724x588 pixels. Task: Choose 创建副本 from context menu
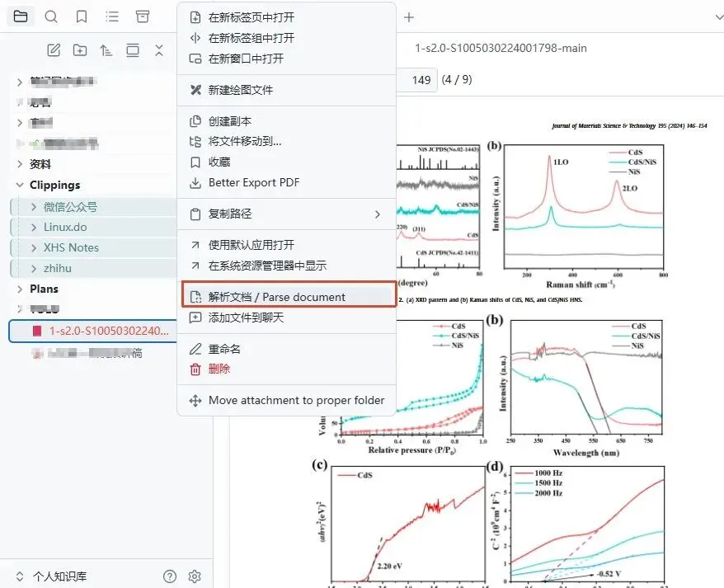[x=286, y=121]
